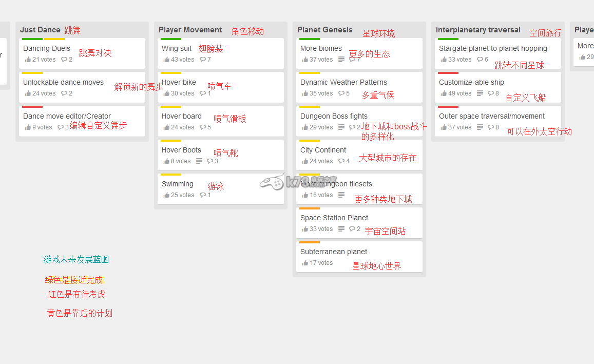Open the Hover board card

pyautogui.click(x=181, y=116)
